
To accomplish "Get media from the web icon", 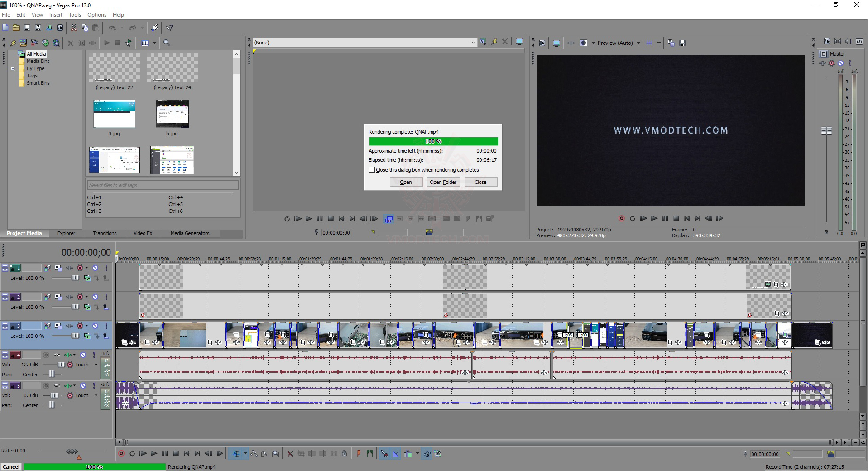I will pos(56,43).
